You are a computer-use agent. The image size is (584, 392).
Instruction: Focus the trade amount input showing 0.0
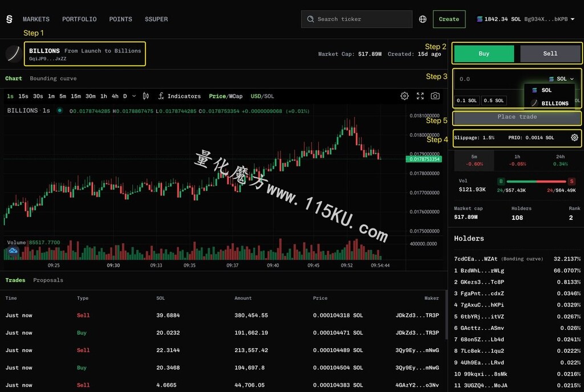[x=499, y=79]
